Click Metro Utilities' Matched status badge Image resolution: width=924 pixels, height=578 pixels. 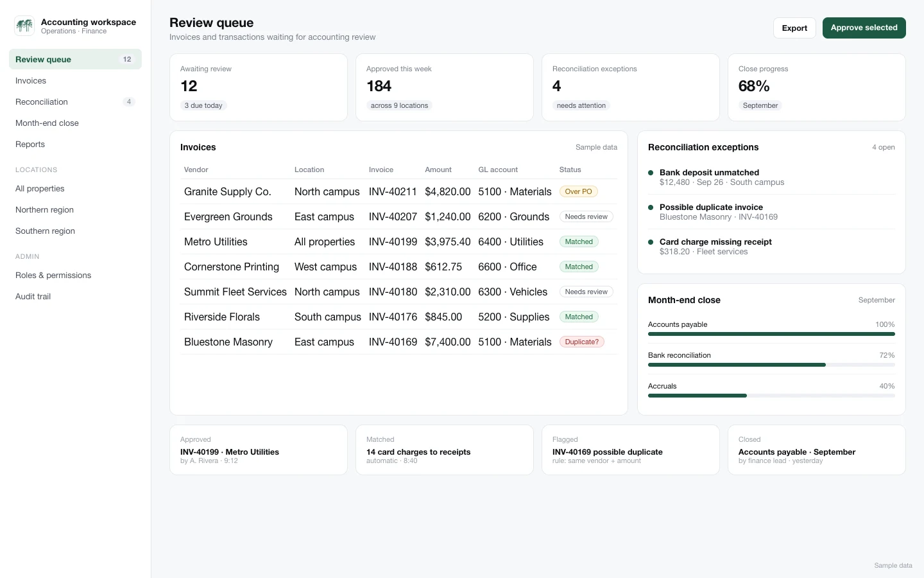pyautogui.click(x=579, y=241)
